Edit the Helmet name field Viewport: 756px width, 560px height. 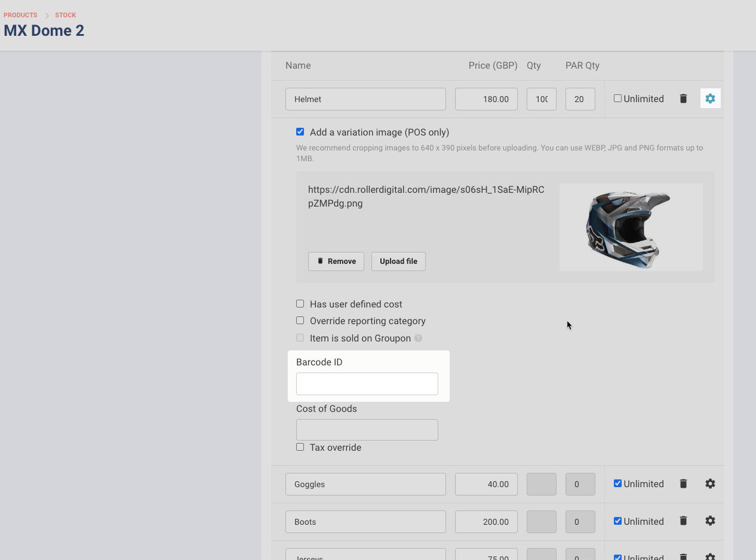(x=365, y=99)
